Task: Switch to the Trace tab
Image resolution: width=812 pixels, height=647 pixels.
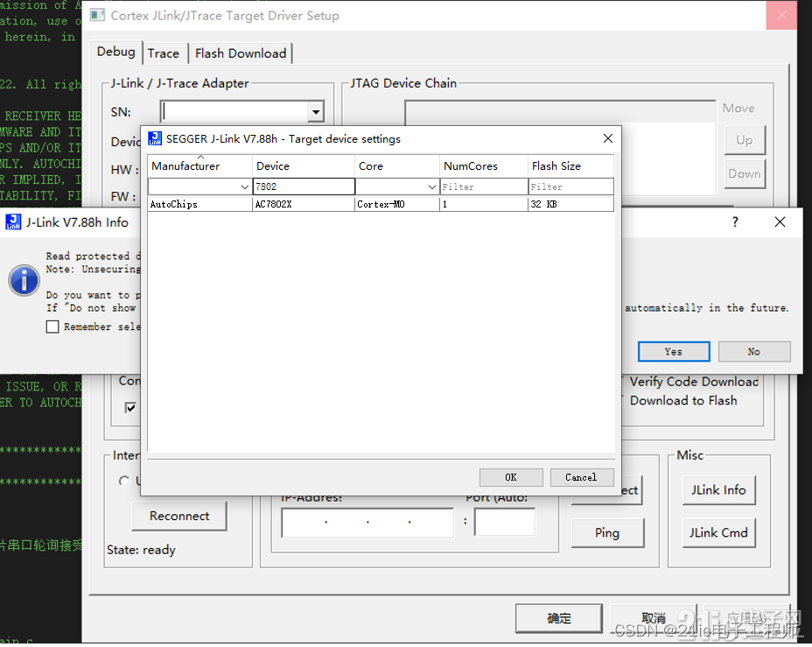Action: tap(163, 53)
